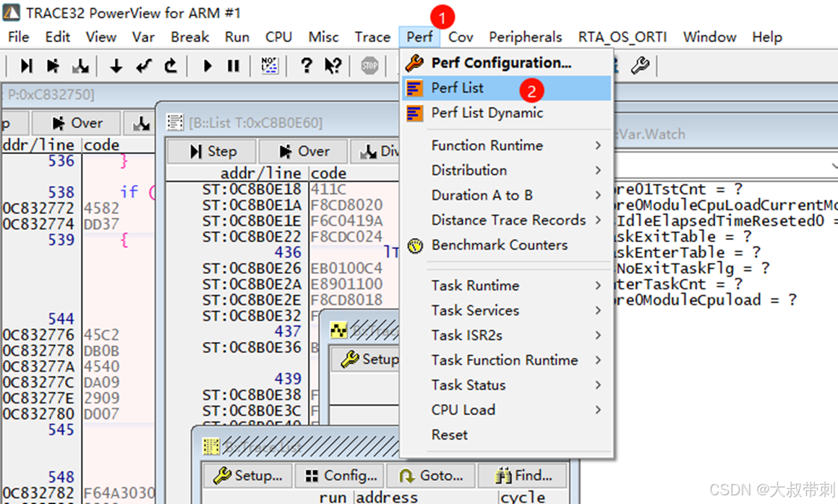Image resolution: width=838 pixels, height=504 pixels.
Task: Click Find... button in Trace.List window
Action: [522, 475]
